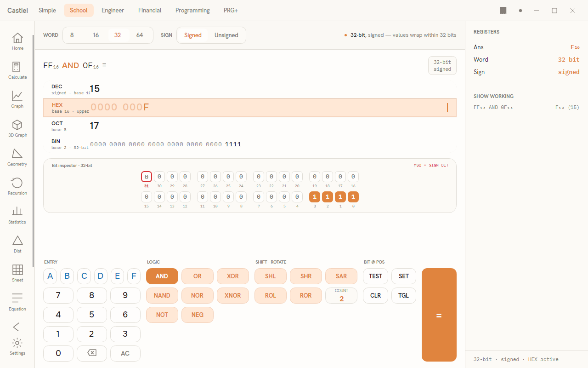Image resolution: width=588 pixels, height=368 pixels.
Task: Select Unsigned mode
Action: point(226,35)
